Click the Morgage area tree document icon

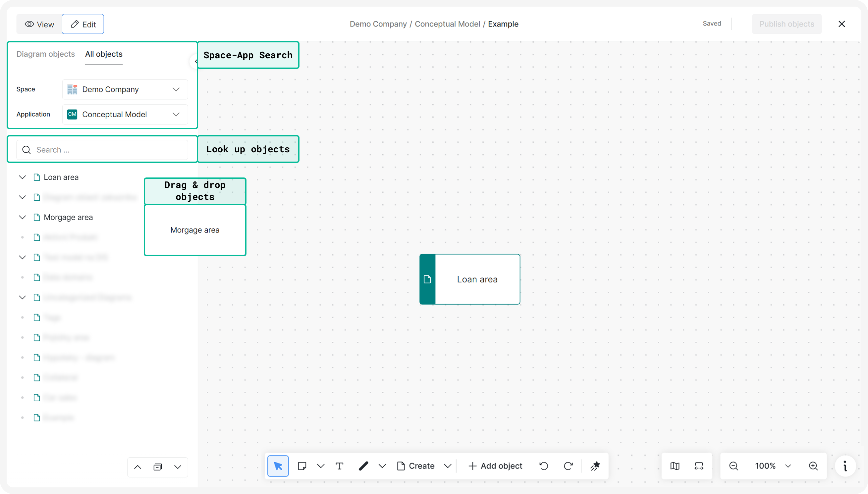click(x=37, y=218)
